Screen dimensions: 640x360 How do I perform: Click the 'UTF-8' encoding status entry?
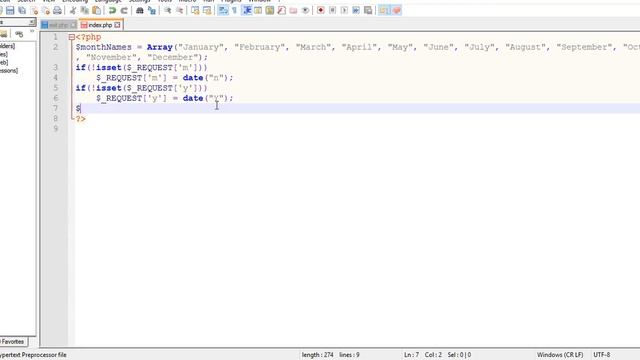[x=602, y=355]
